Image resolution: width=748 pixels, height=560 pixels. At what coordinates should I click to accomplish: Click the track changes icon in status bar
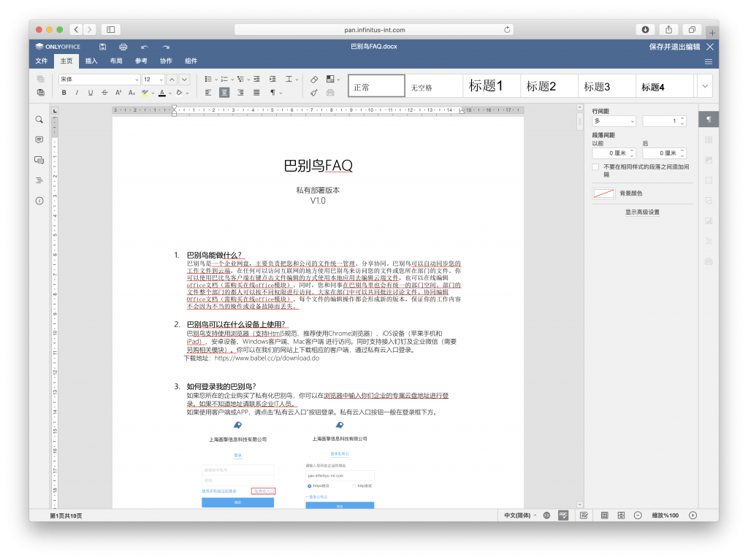coord(584,515)
